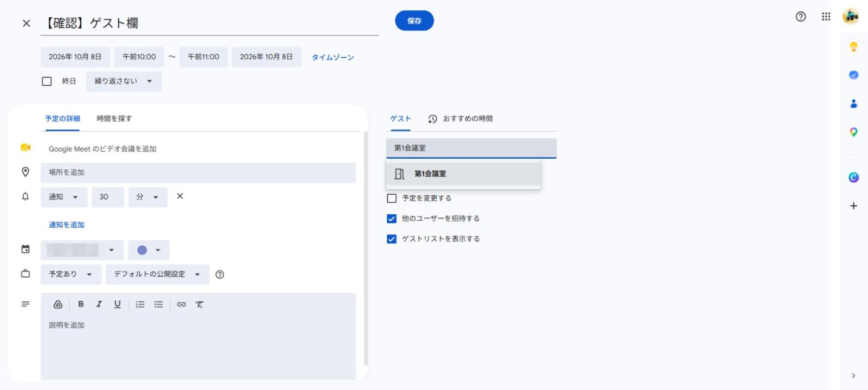Click the guest input containing 第1会議室
Screen dimensions: 868x390
tap(472, 148)
